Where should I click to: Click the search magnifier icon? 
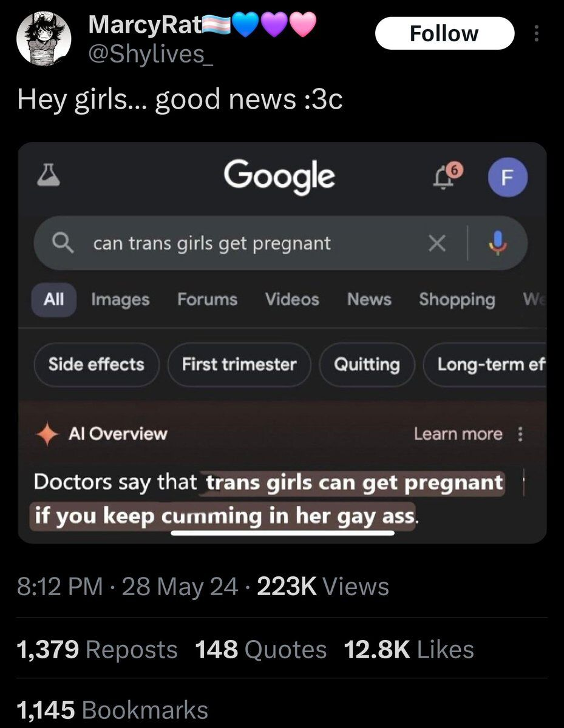61,243
